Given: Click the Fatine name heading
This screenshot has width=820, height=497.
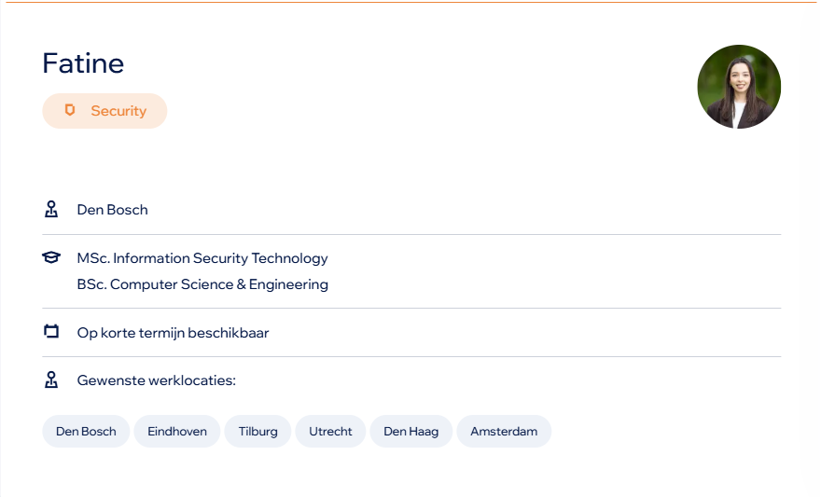Looking at the screenshot, I should pyautogui.click(x=83, y=63).
